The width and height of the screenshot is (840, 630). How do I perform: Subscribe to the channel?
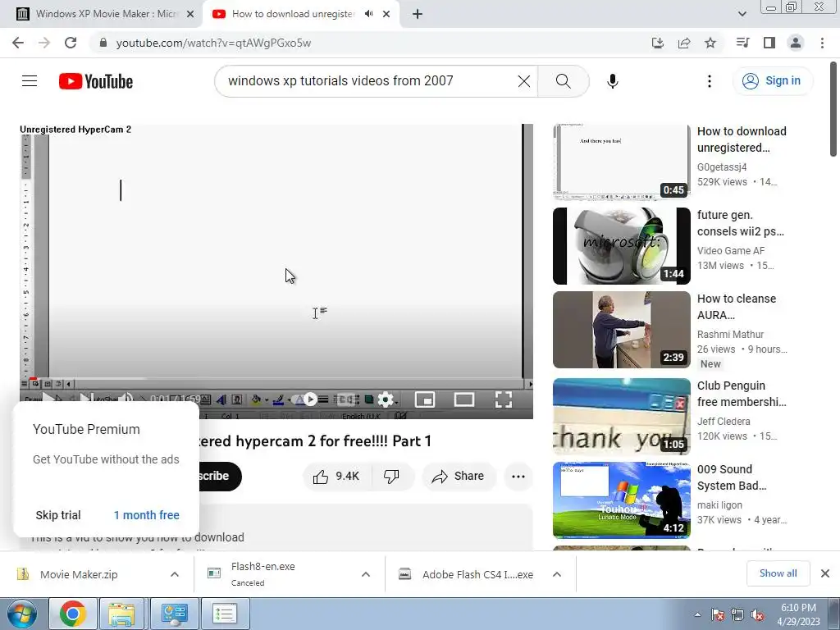(x=220, y=477)
